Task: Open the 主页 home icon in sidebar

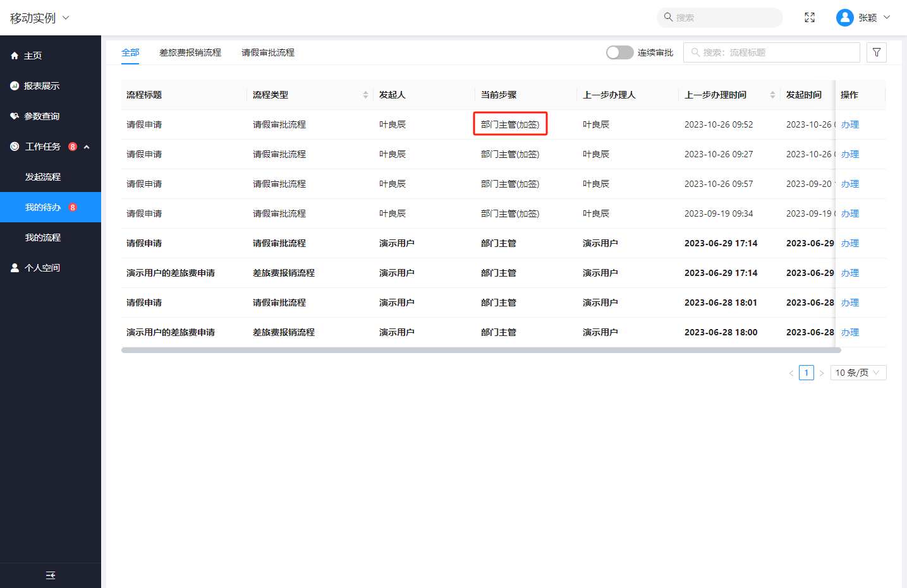Action: 15,56
